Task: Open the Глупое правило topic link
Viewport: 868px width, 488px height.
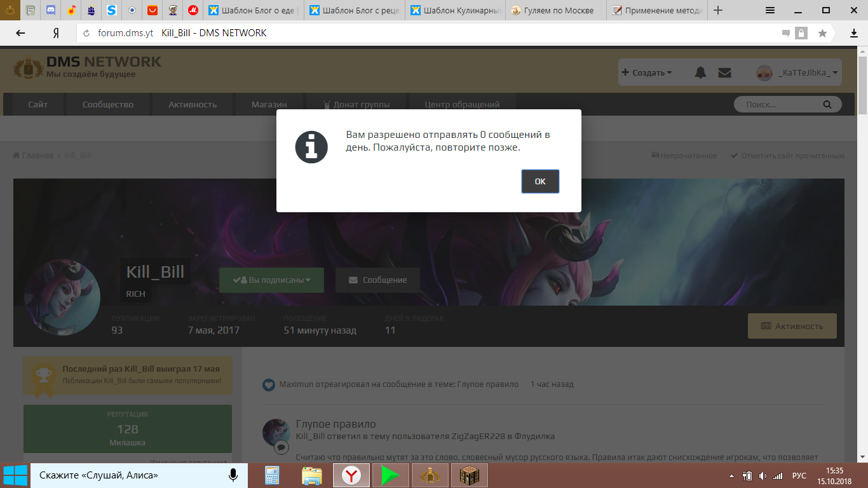Action: [x=336, y=424]
